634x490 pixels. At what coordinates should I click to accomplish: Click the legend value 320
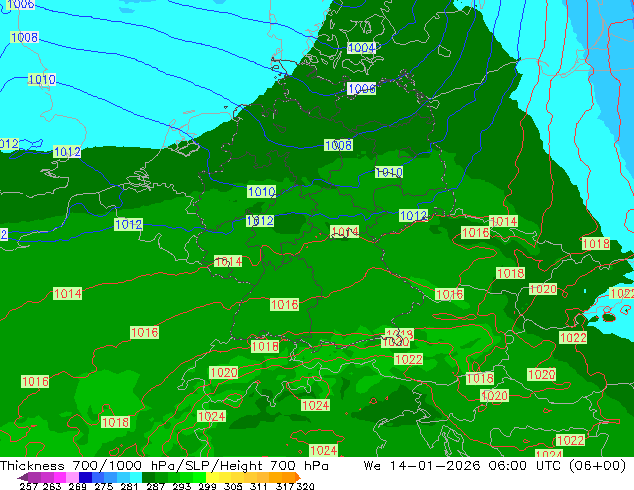[305, 486]
